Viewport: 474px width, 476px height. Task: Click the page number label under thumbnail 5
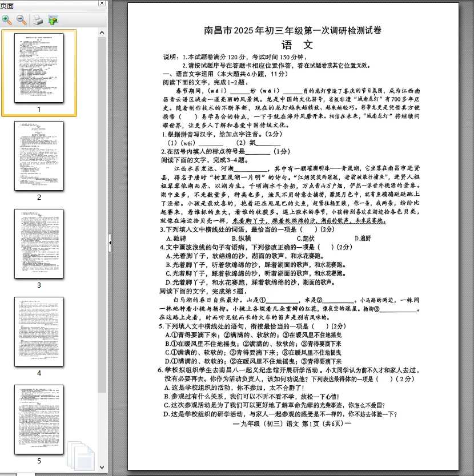pos(38,461)
